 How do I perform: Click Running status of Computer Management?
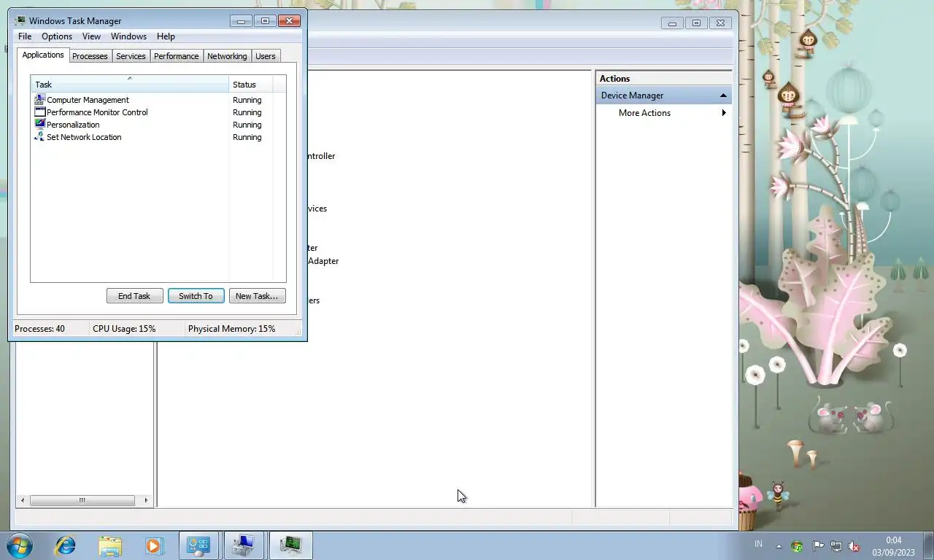point(247,100)
